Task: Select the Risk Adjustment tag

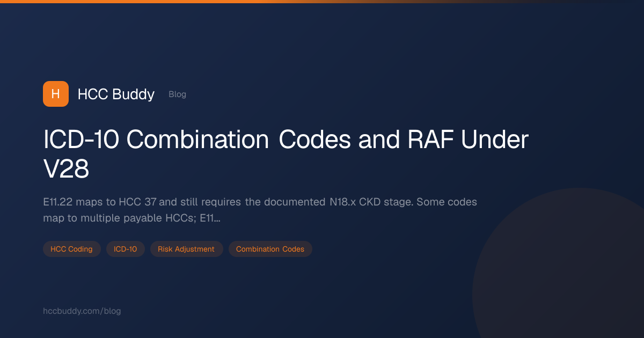Action: click(187, 249)
